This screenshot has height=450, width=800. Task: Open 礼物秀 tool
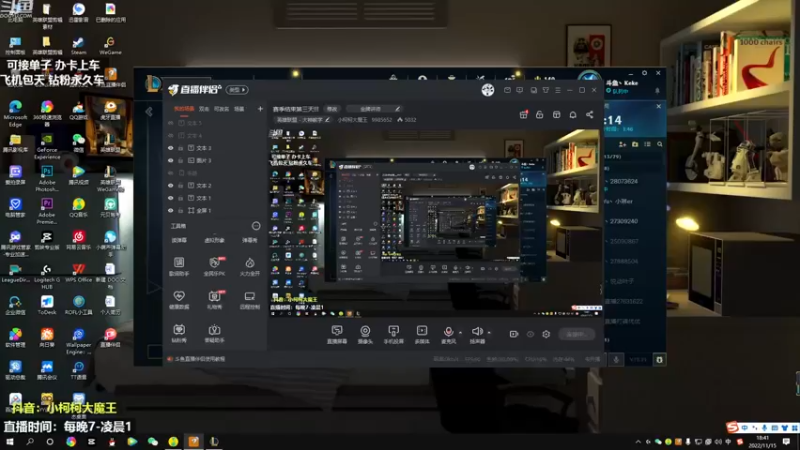coord(214,299)
